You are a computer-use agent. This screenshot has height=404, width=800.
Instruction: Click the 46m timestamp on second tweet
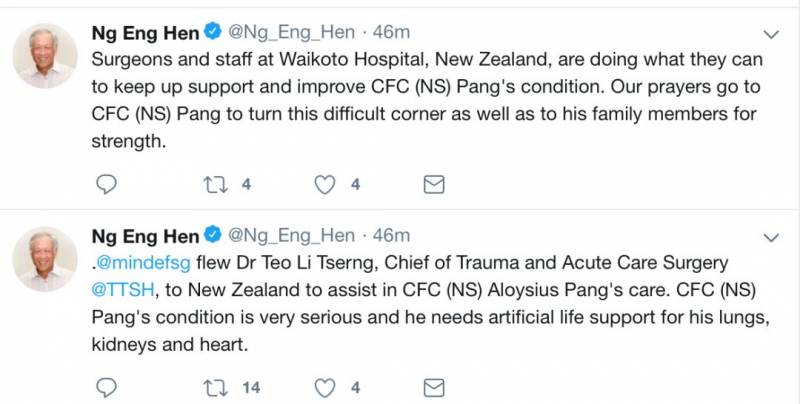(x=391, y=236)
